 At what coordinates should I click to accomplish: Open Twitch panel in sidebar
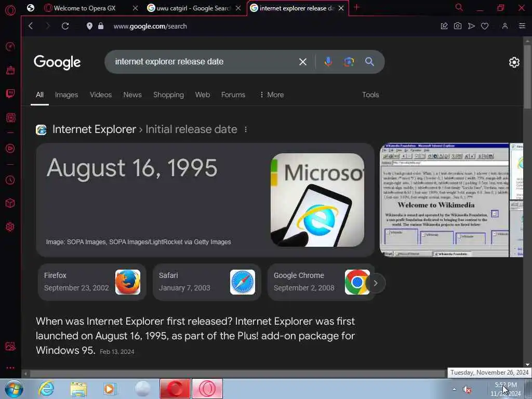10,94
